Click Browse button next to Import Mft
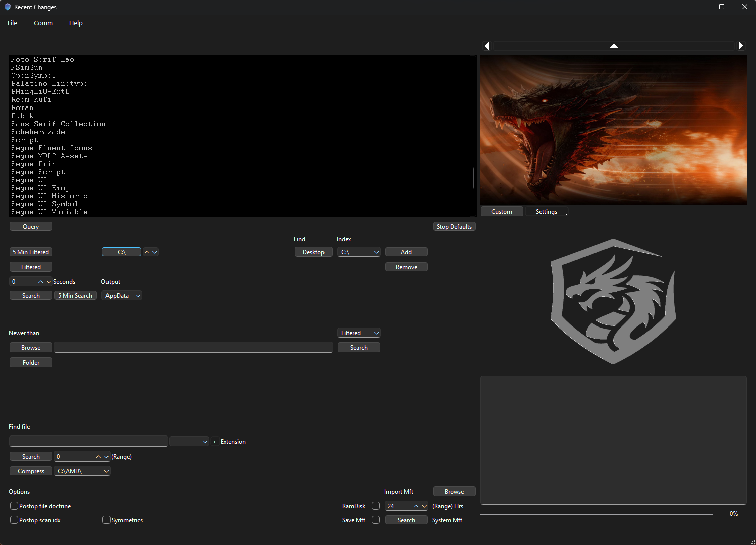The image size is (756, 545). (x=454, y=492)
